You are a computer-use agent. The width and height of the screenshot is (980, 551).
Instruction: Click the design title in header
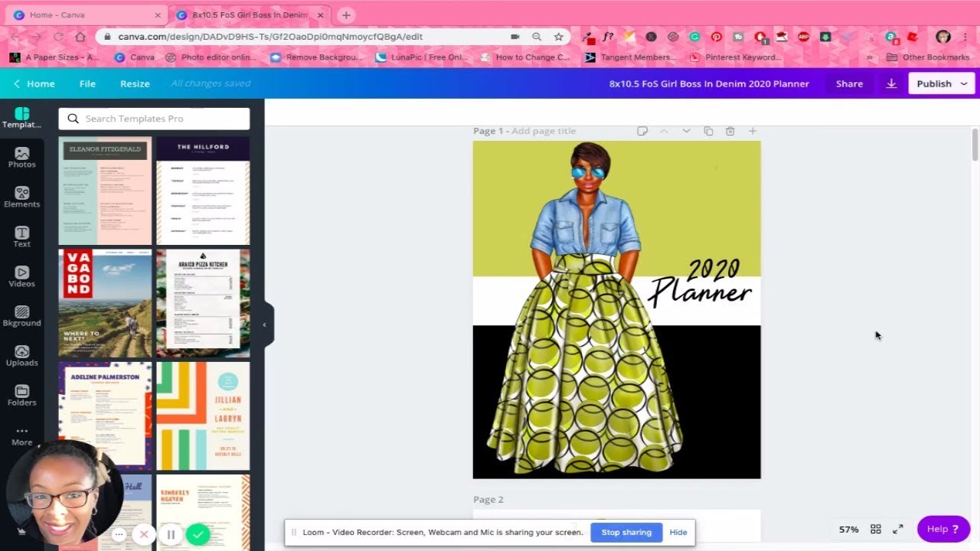click(709, 83)
